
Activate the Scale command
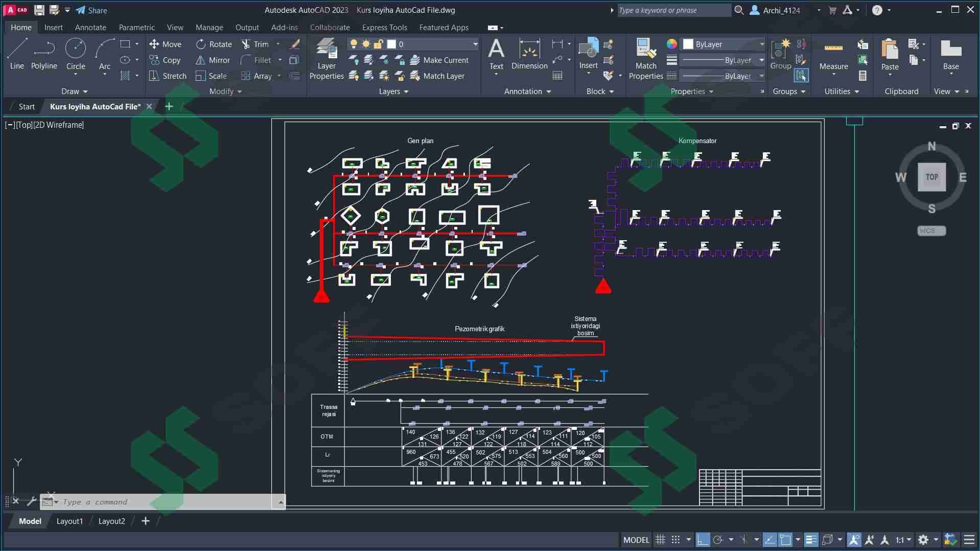pos(211,76)
